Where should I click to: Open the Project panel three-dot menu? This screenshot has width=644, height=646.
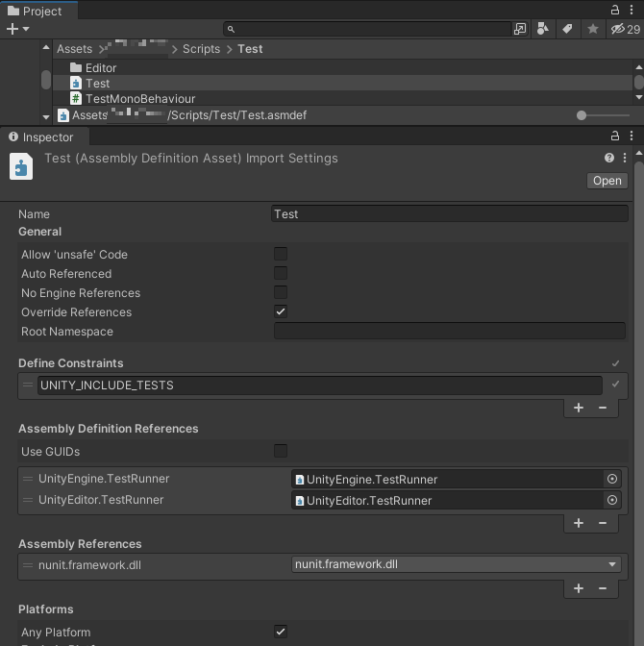pos(632,10)
